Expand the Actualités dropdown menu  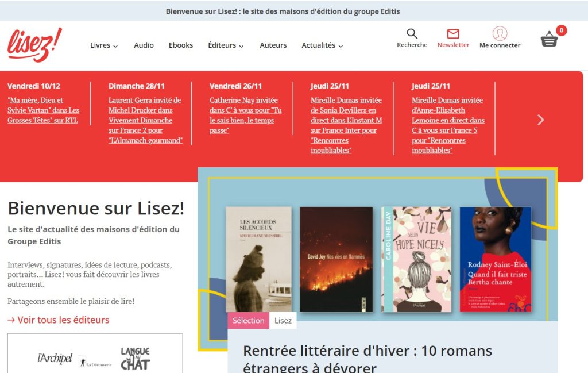click(322, 45)
